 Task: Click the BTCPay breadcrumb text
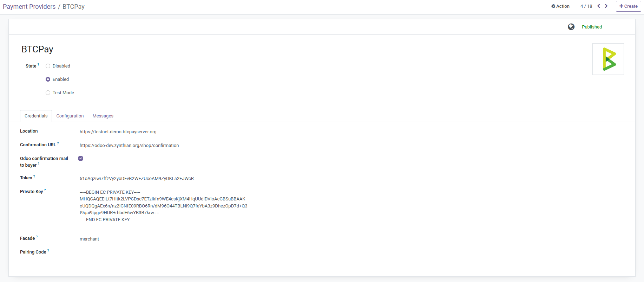73,7
